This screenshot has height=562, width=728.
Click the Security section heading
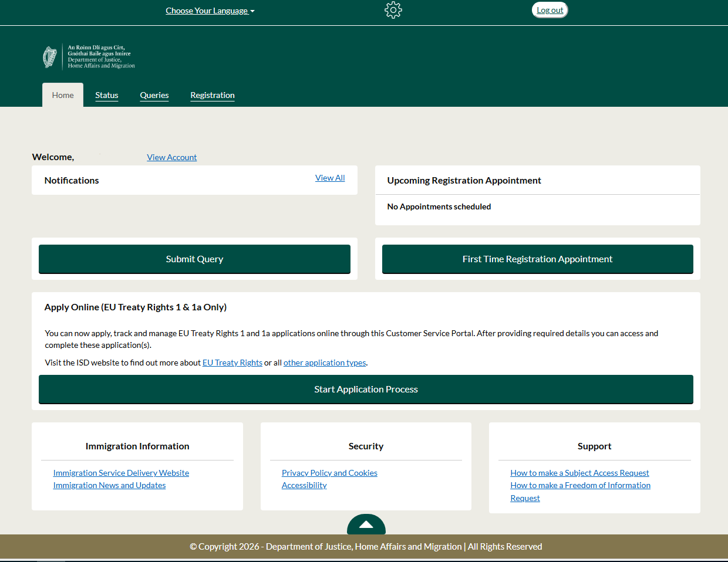click(x=366, y=446)
